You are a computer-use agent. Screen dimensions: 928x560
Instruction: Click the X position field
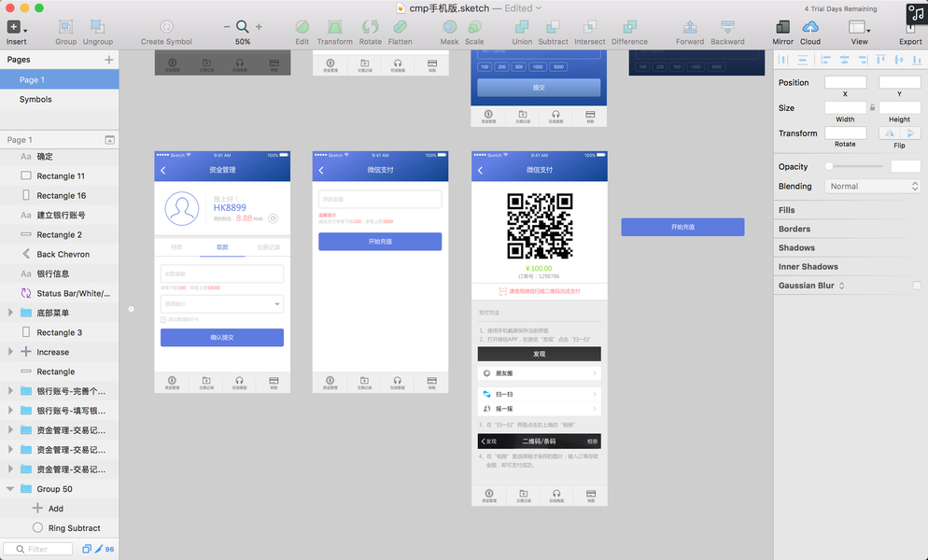pyautogui.click(x=845, y=82)
